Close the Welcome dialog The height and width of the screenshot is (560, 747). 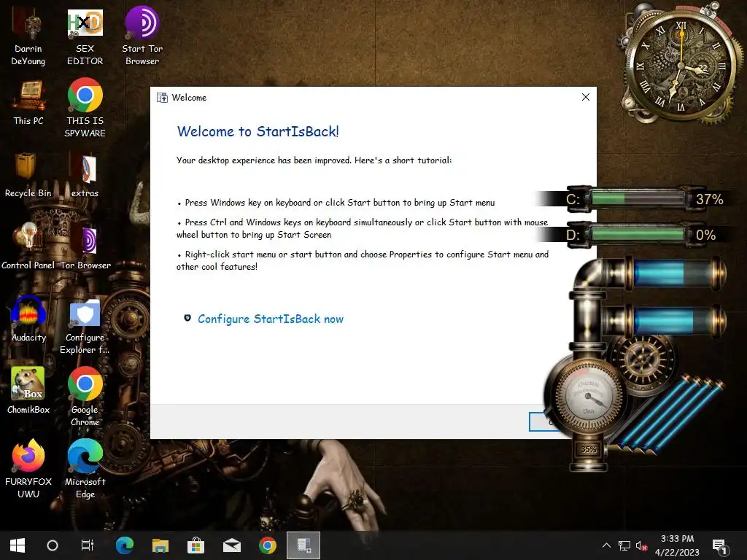[x=586, y=97]
